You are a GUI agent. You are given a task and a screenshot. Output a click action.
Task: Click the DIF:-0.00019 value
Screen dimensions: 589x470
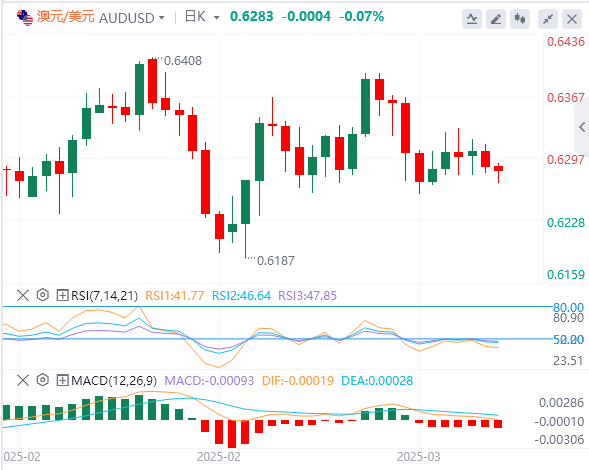point(298,381)
